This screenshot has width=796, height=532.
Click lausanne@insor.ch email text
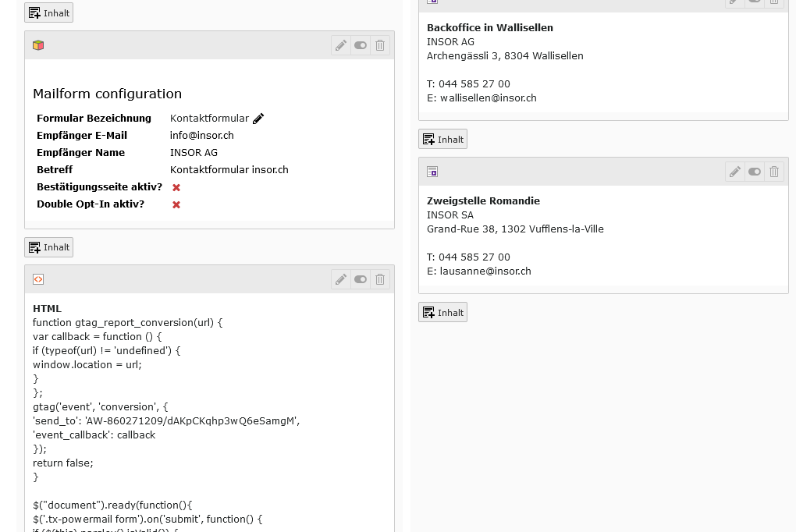click(x=486, y=271)
